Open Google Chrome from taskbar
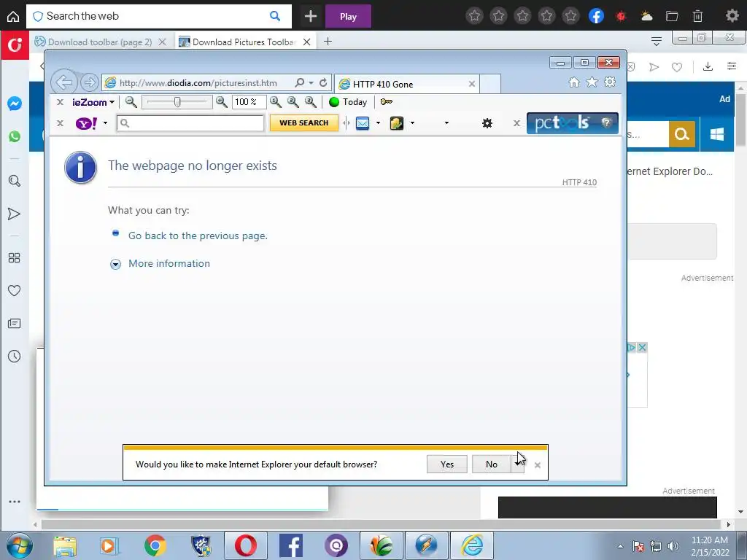Screen dimensions: 747x560 155,545
